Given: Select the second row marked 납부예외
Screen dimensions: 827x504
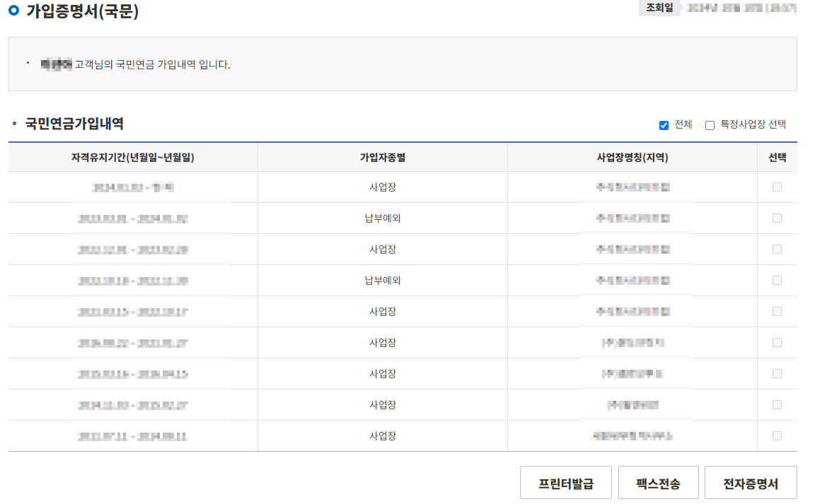Looking at the screenshot, I should point(778,218).
